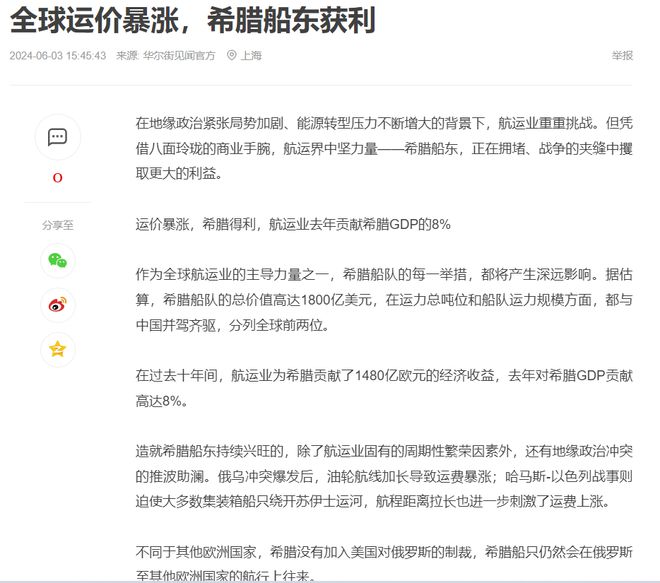Image resolution: width=660 pixels, height=583 pixels.
Task: Share article to QQ Zone star icon
Action: [58, 349]
